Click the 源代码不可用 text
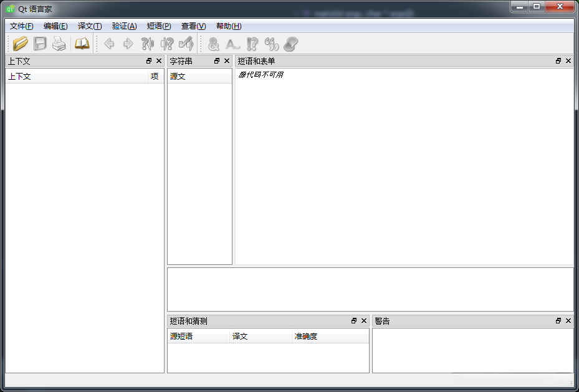The image size is (579, 392). pos(261,75)
